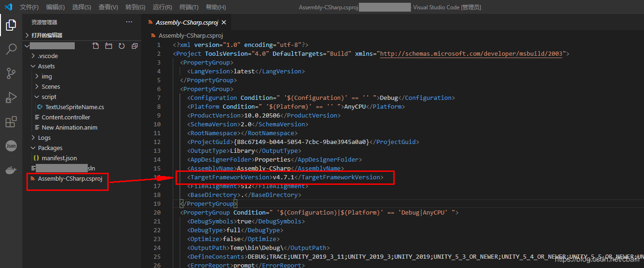644x268 pixels.
Task: Expand the .vscode folder
Action: (x=82, y=56)
